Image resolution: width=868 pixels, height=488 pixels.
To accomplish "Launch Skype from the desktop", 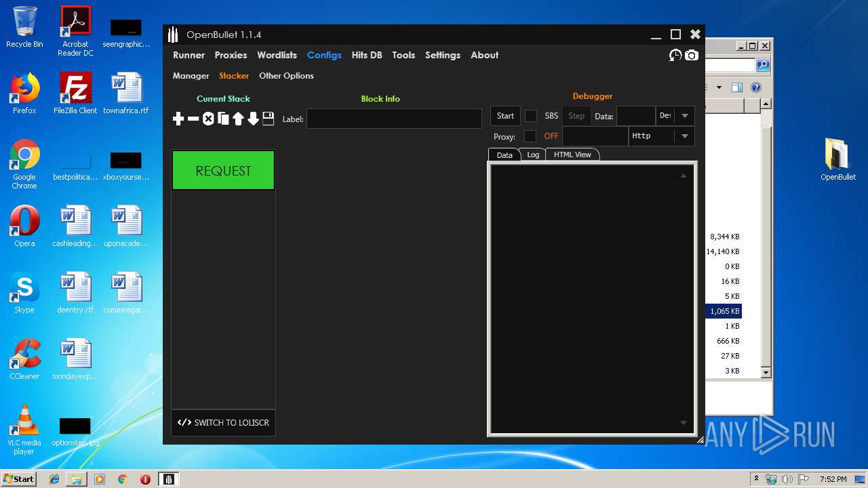I will point(24,293).
